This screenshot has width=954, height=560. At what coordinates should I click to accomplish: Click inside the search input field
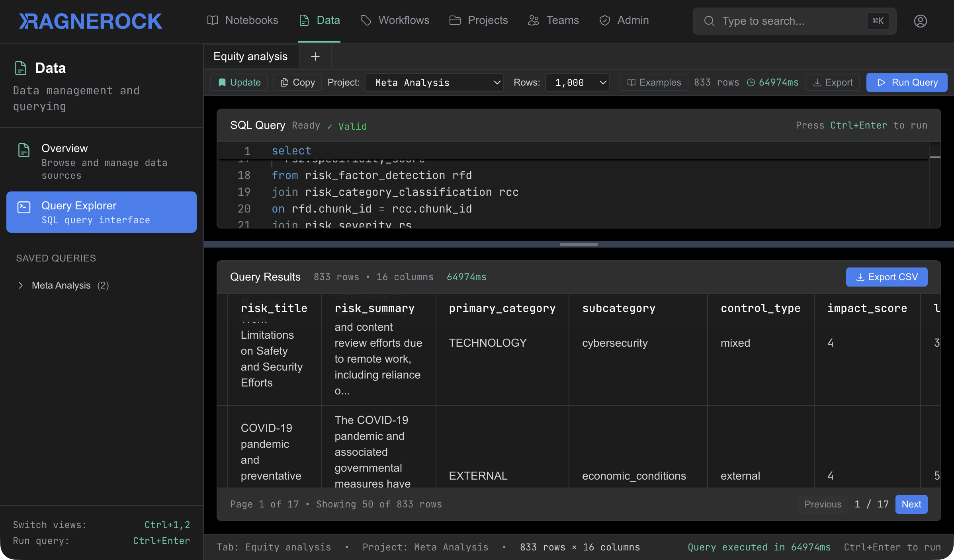coord(780,21)
